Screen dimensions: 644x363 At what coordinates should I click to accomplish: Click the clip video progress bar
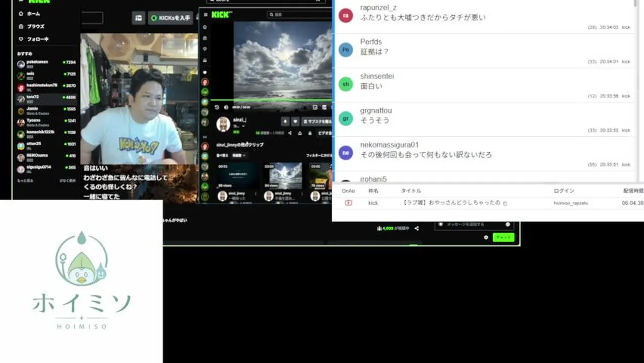click(271, 100)
